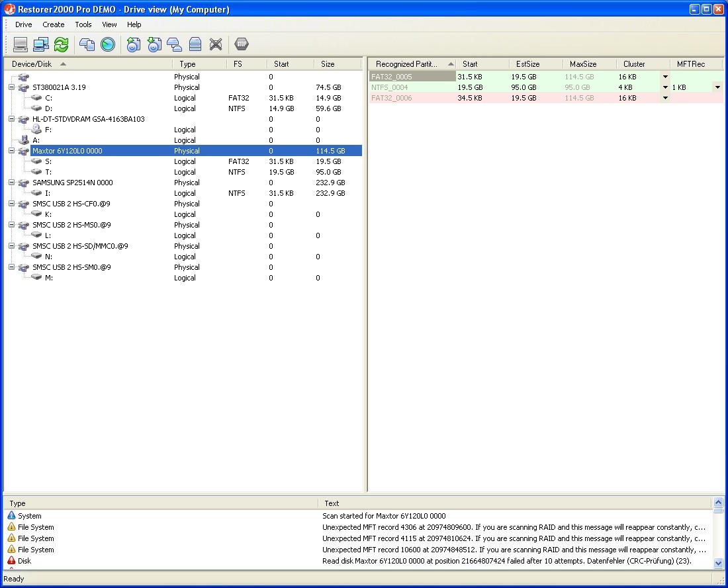Click the create image icon with up arrow
This screenshot has width=728, height=588.
tap(133, 44)
